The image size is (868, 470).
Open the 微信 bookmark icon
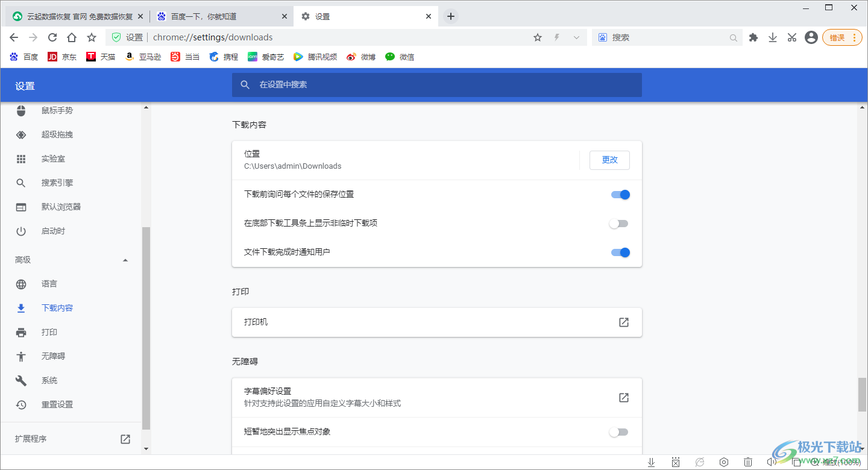(389, 57)
